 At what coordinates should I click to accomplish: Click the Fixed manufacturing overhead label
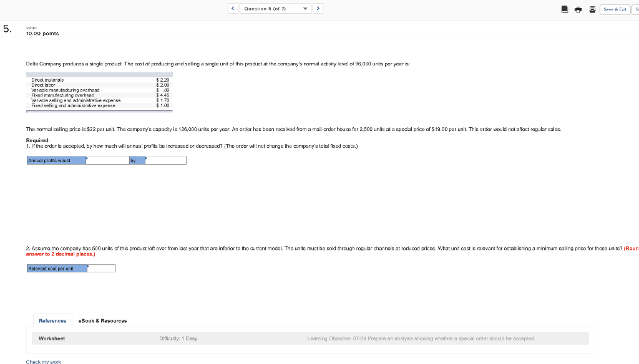(63, 95)
